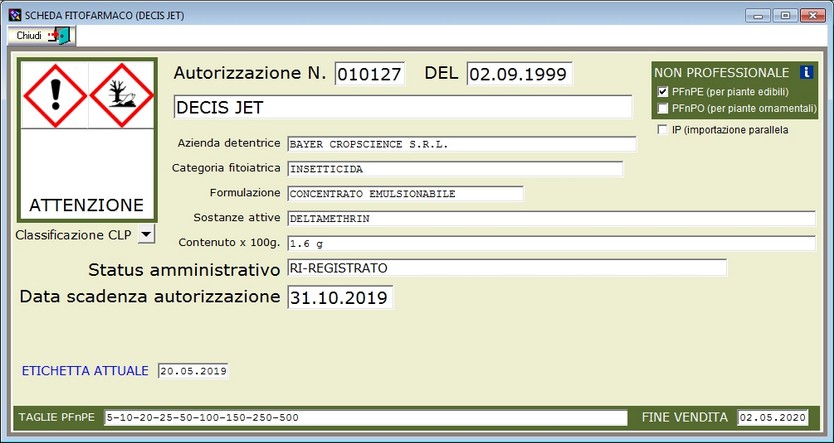This screenshot has width=834, height=443.
Task: Maximize the SCHEDA FITOFARMACO window
Action: click(785, 15)
